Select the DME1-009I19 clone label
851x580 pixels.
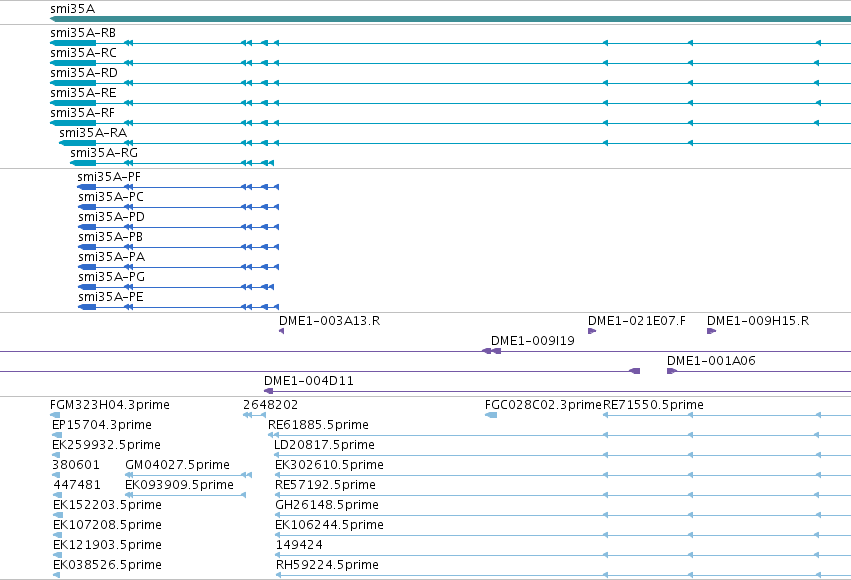point(532,341)
